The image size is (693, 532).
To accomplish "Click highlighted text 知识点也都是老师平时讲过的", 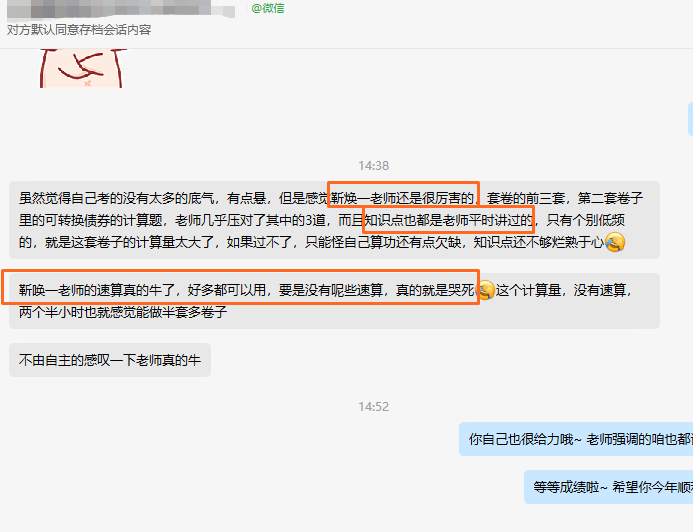I will (x=449, y=220).
